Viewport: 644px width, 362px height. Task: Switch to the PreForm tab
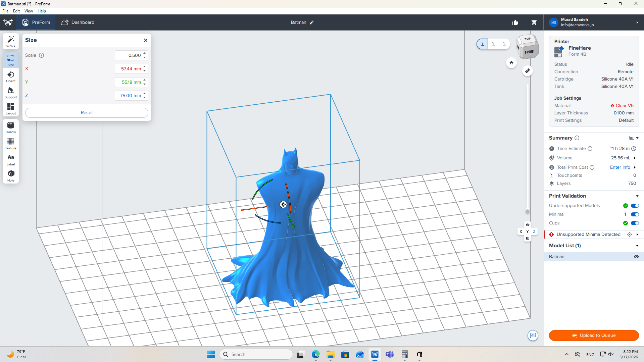pyautogui.click(x=36, y=22)
